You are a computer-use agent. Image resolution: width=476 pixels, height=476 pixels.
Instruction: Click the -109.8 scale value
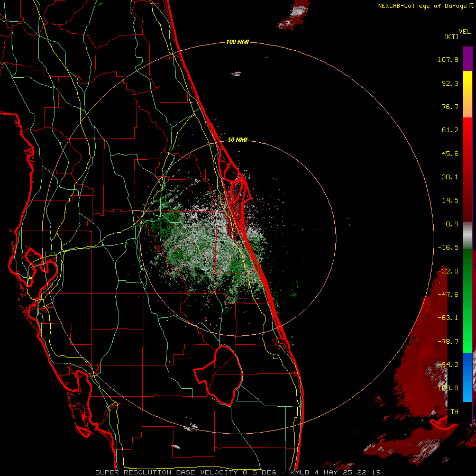click(446, 388)
